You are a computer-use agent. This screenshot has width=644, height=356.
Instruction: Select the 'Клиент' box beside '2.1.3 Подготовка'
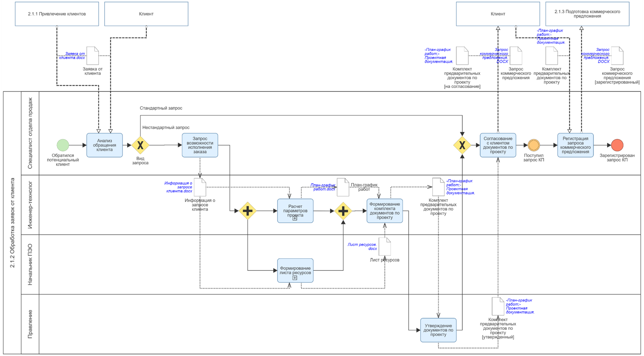498,14
